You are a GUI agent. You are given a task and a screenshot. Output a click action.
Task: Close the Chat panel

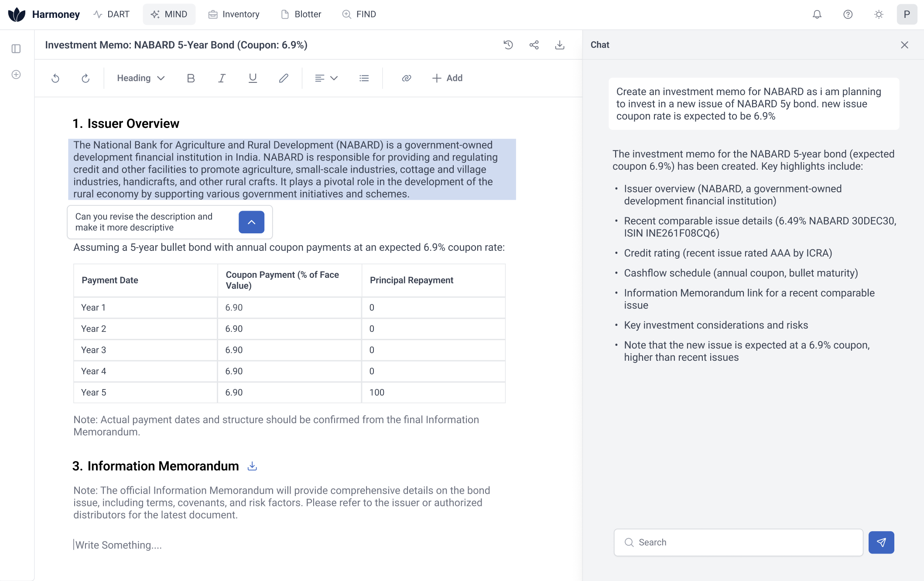coord(904,45)
